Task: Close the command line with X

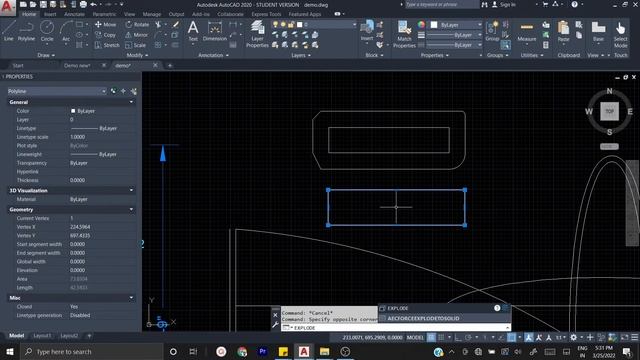Action: pyautogui.click(x=275, y=315)
